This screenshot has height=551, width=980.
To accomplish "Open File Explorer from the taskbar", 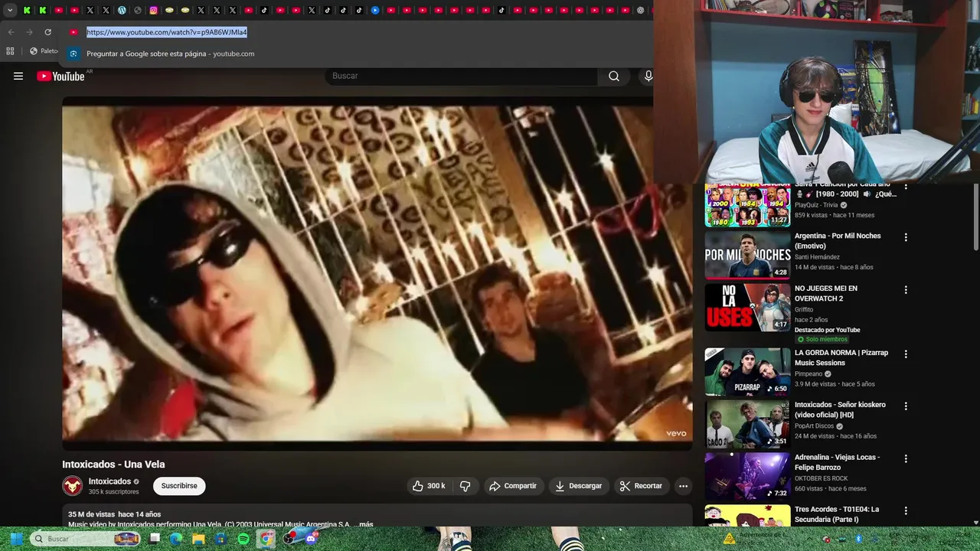I will tap(199, 539).
